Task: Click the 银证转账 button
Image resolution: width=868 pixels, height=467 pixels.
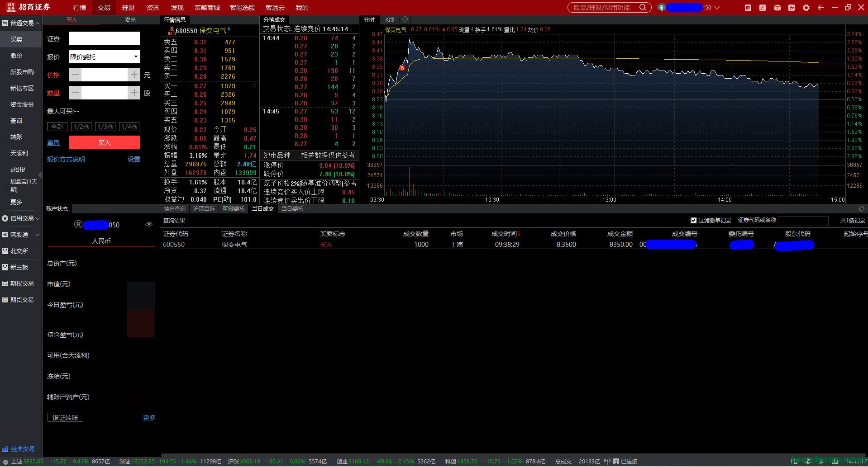Action: coord(65,418)
